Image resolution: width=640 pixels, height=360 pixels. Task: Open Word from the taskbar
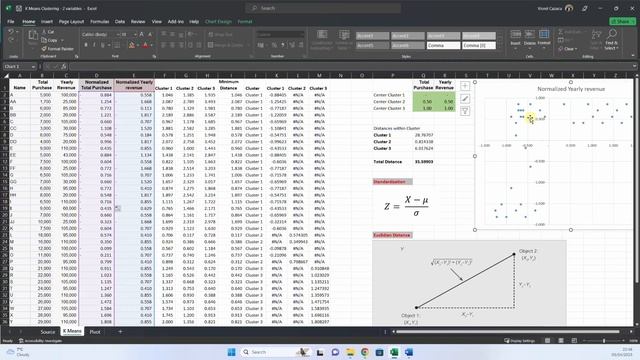click(x=409, y=352)
